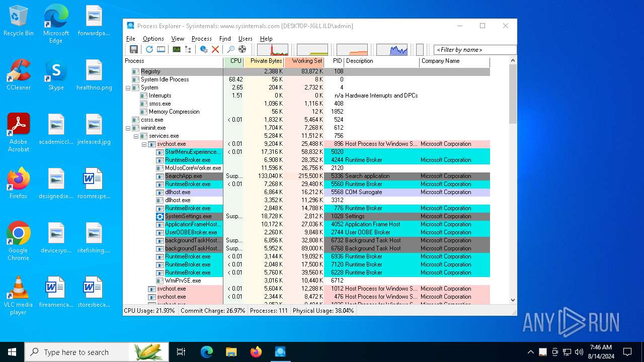644x362 pixels.
Task: Select ApplicationFrameHost process row
Action: pyautogui.click(x=306, y=225)
